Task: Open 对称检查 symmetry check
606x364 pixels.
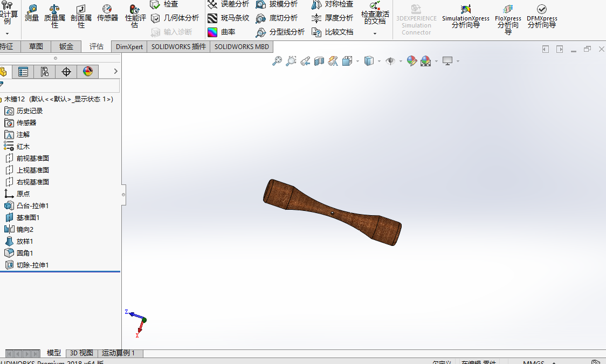Action: click(x=332, y=4)
